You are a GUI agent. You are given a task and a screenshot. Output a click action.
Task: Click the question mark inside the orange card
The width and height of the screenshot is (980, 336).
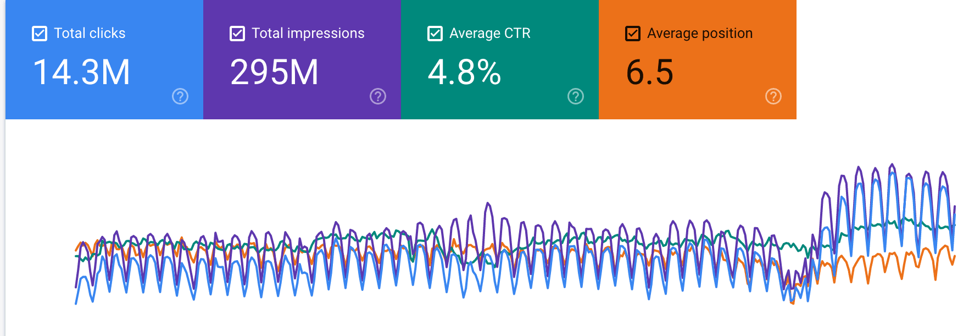(x=773, y=97)
